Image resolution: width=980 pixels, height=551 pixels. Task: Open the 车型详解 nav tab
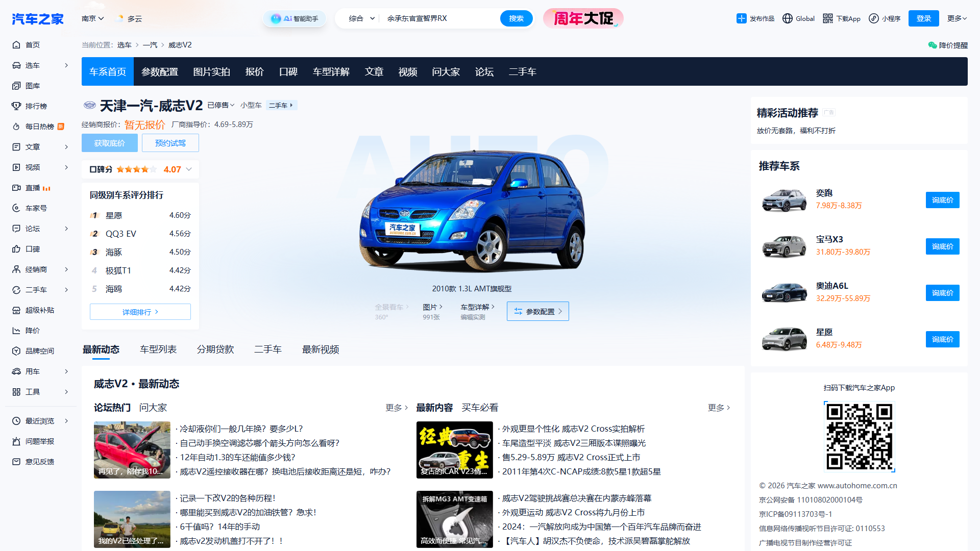coord(331,71)
